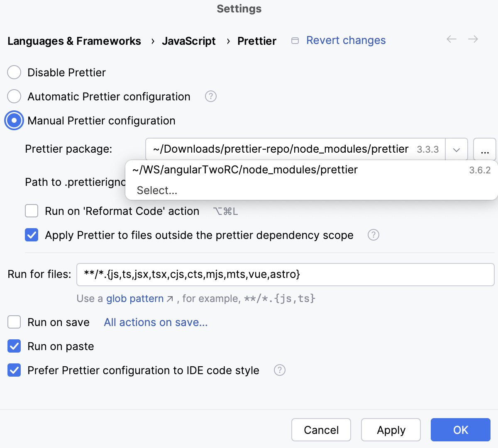Choose the angularTwoRC prettier package version 3.6.2

tap(244, 169)
